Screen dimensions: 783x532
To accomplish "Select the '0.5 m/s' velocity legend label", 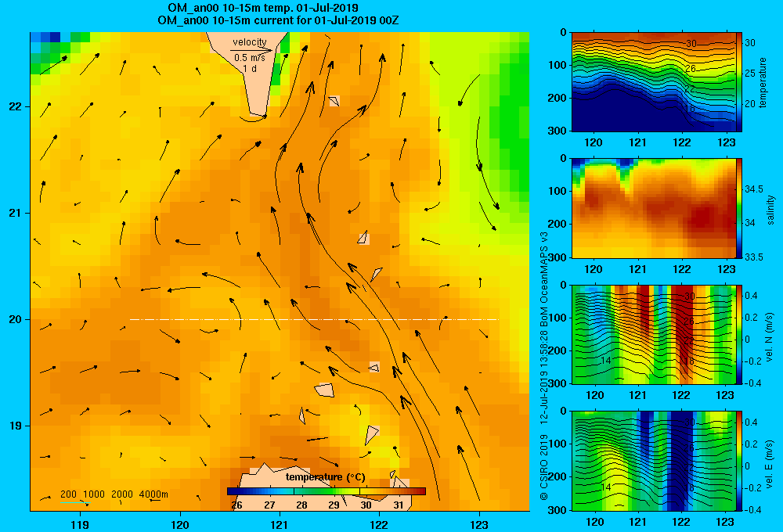I will (250, 58).
